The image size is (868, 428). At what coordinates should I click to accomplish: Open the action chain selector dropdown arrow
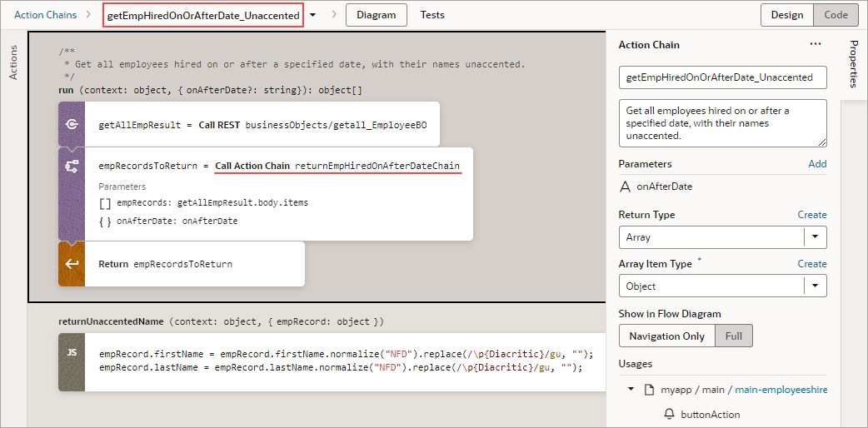[312, 16]
